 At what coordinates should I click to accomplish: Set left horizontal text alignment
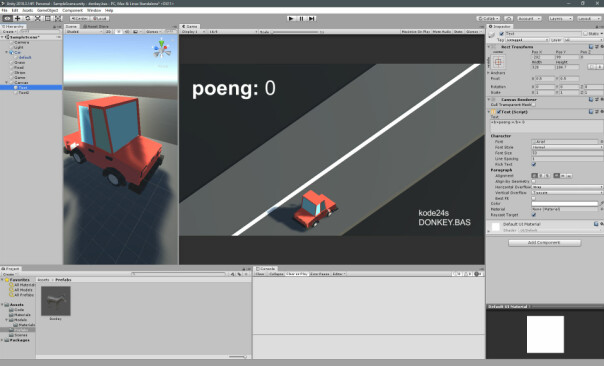click(x=535, y=176)
